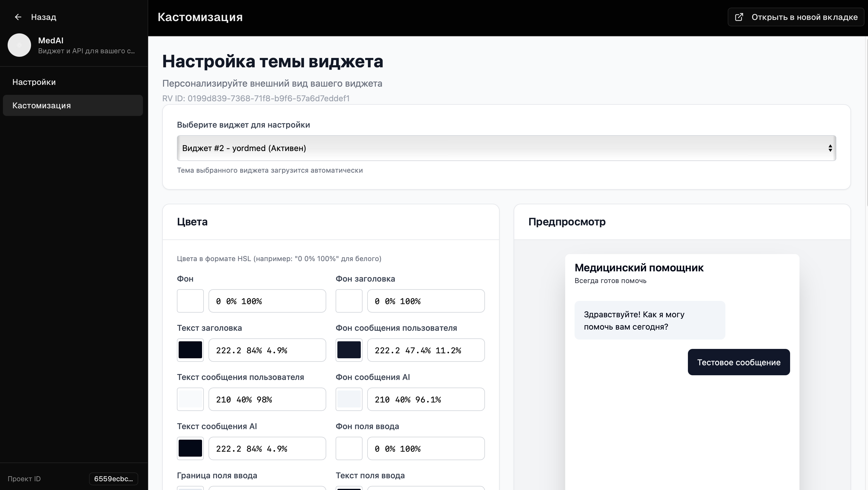The width and height of the screenshot is (868, 490).
Task: Click the back arrow icon next to Назад
Action: [x=18, y=17]
